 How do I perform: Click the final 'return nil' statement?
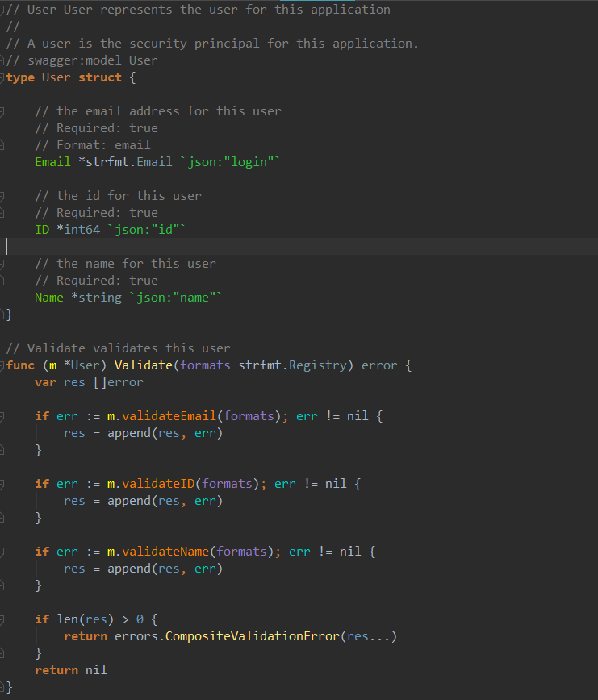click(x=71, y=670)
